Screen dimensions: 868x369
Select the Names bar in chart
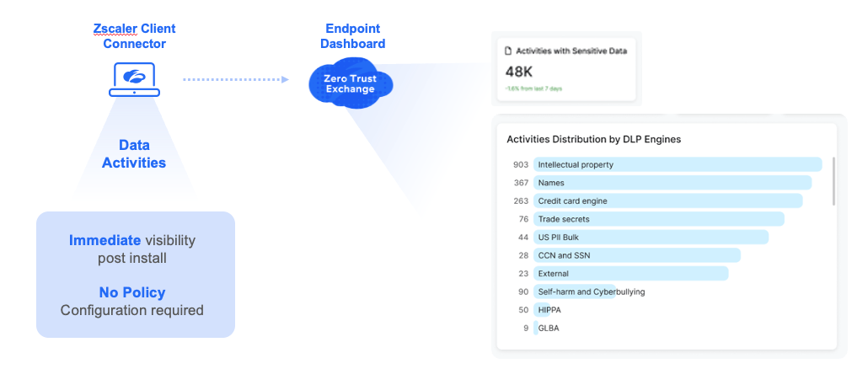pyautogui.click(x=672, y=183)
